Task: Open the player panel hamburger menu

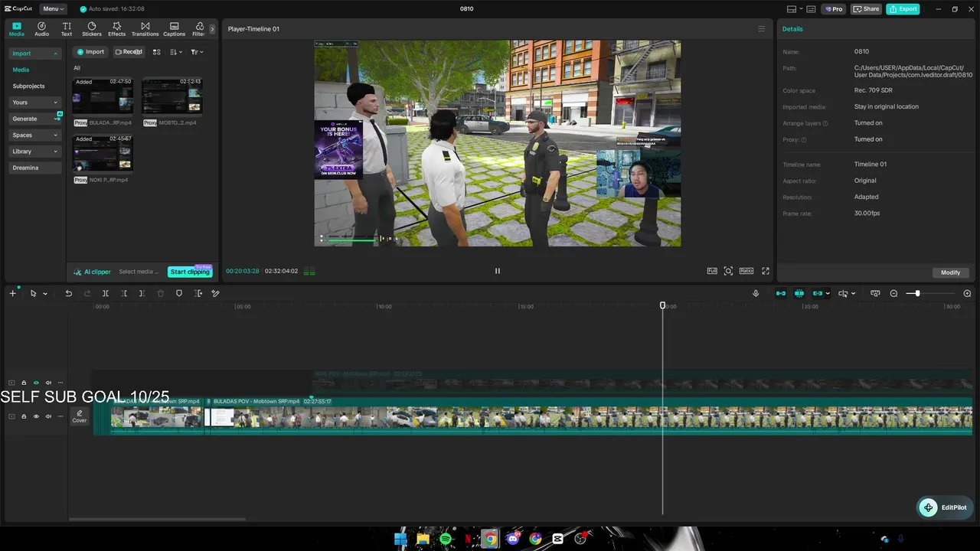Action: pos(761,29)
